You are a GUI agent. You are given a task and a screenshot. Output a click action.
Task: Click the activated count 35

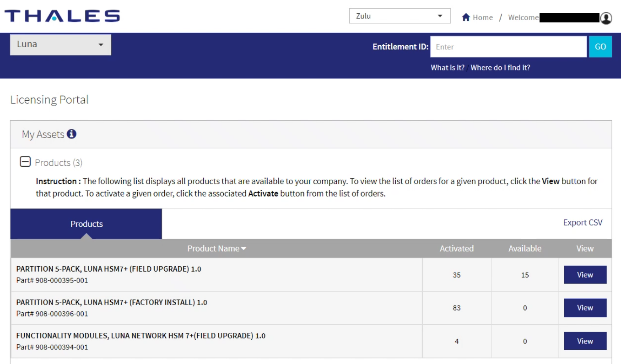(457, 275)
